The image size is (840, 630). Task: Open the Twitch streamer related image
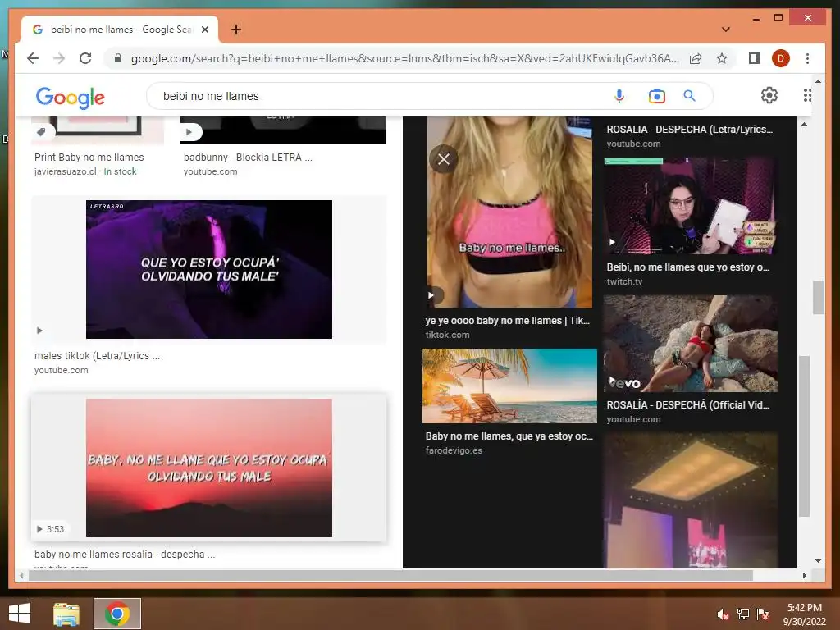(x=691, y=206)
